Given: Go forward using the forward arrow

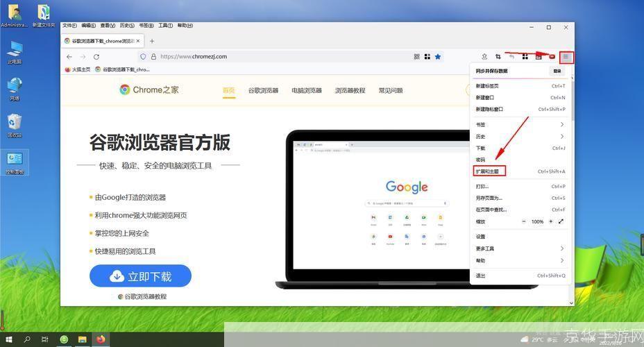Looking at the screenshot, I should click(x=83, y=57).
